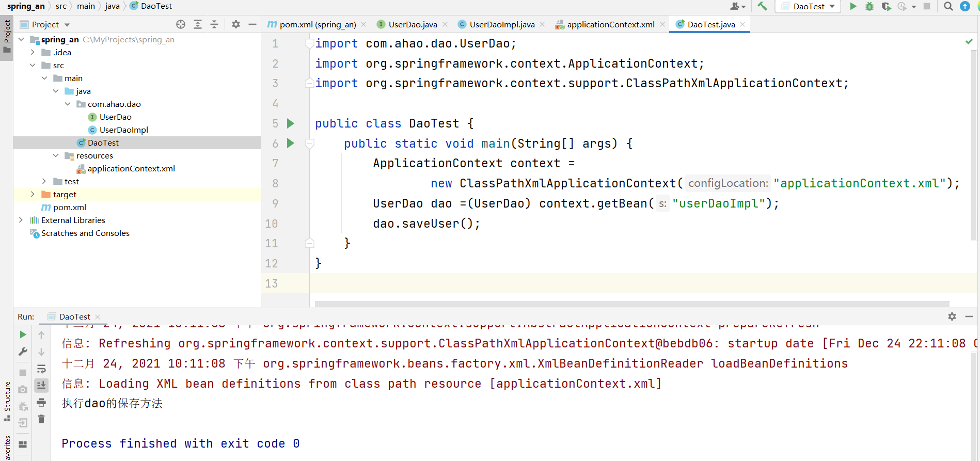Image resolution: width=980 pixels, height=461 pixels.
Task: Click the inspection status green checkmark
Action: coord(969,41)
